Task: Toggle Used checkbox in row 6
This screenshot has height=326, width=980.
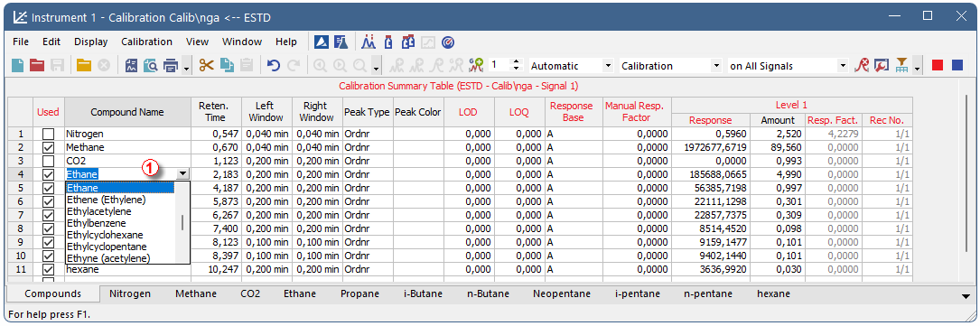Action: click(x=48, y=201)
